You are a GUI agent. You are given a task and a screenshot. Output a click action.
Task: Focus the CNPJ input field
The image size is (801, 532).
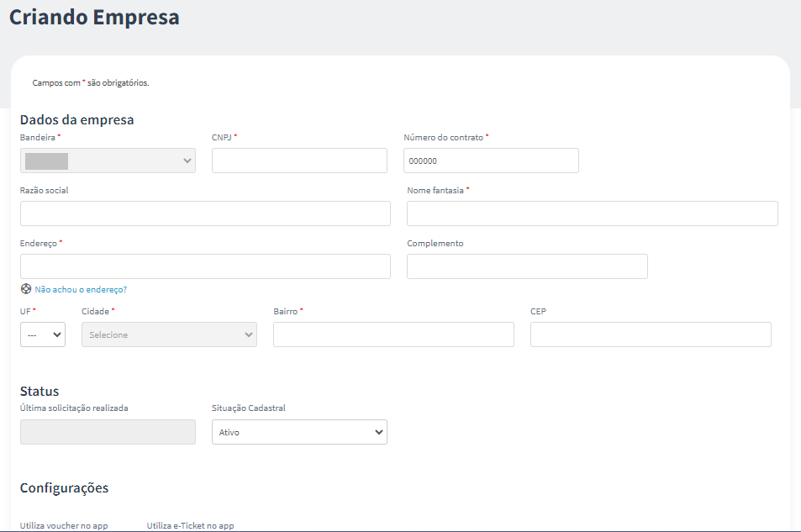pos(299,161)
